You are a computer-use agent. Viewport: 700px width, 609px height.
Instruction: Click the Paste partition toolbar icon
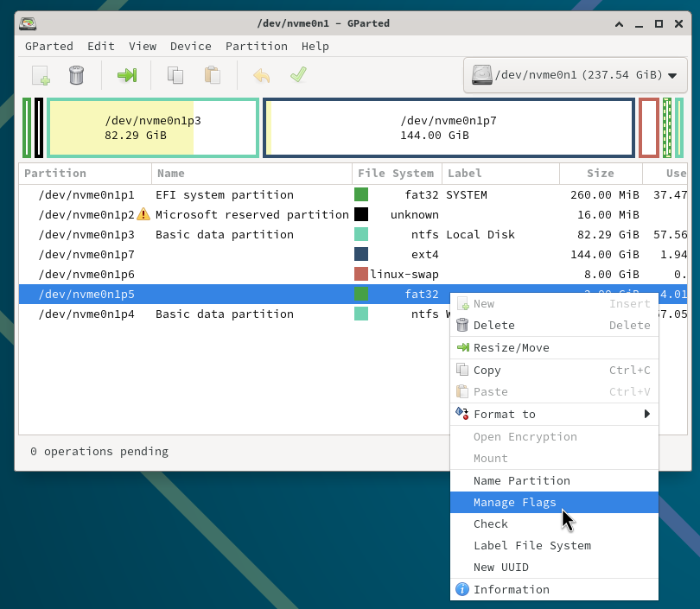click(x=212, y=75)
